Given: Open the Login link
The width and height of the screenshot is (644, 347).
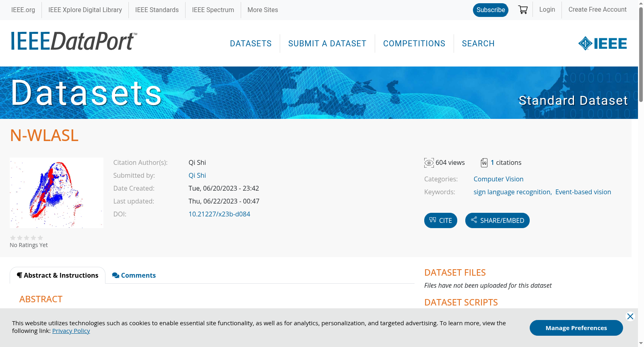Looking at the screenshot, I should [x=547, y=10].
